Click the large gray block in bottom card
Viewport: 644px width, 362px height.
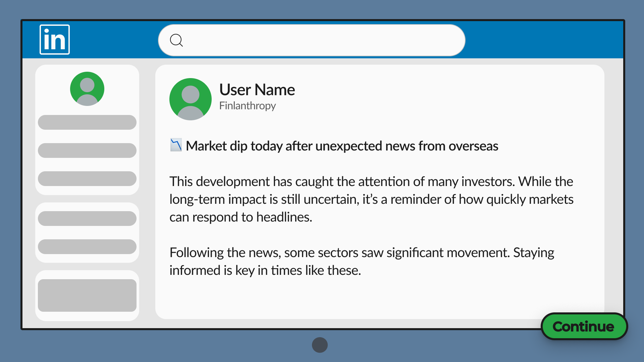(87, 295)
